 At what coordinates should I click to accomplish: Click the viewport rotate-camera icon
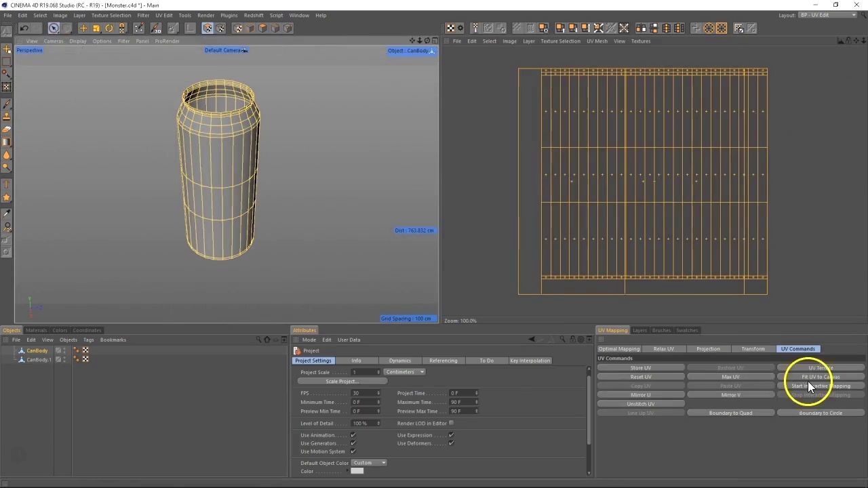(427, 41)
